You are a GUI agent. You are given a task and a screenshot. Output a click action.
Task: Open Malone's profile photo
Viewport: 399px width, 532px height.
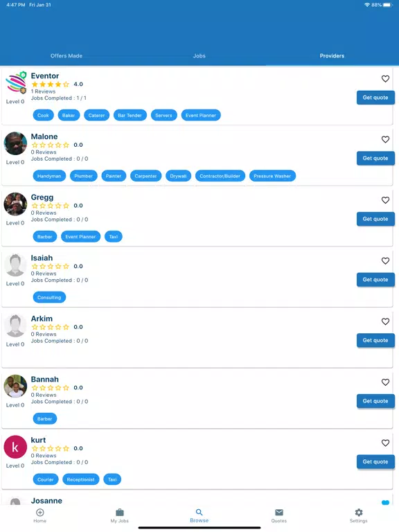coord(15,143)
